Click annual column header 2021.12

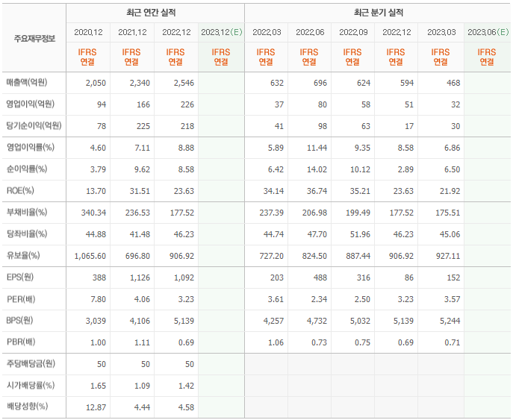(x=132, y=32)
